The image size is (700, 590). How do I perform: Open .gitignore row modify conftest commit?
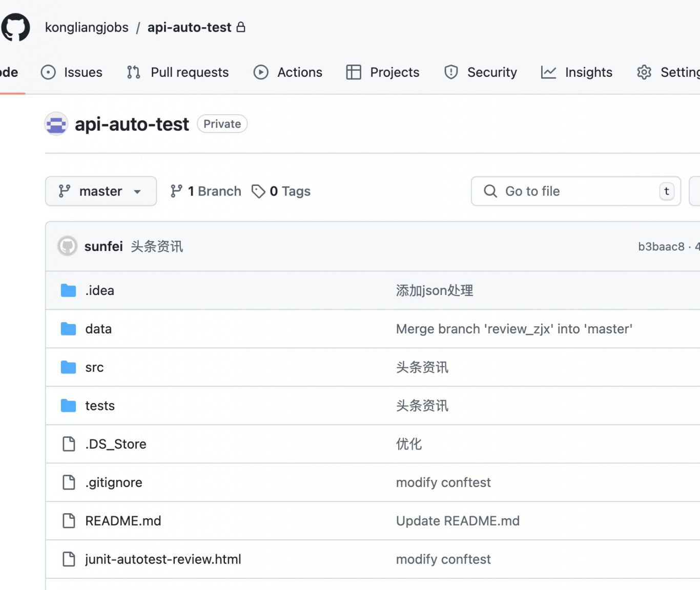point(443,482)
